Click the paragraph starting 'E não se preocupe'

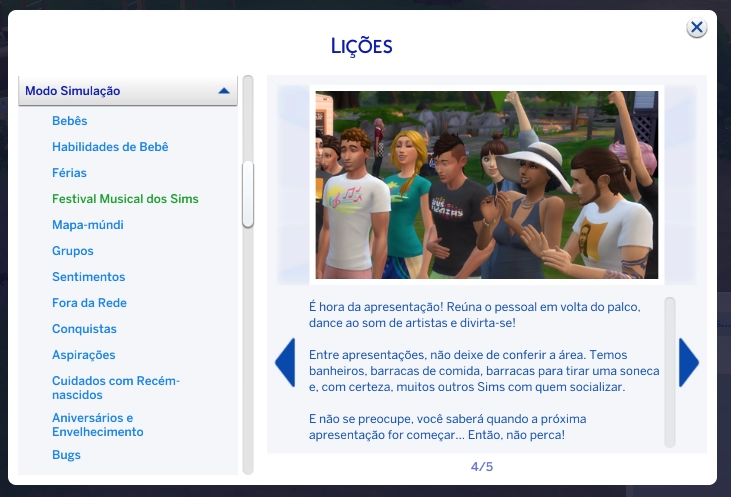point(448,427)
